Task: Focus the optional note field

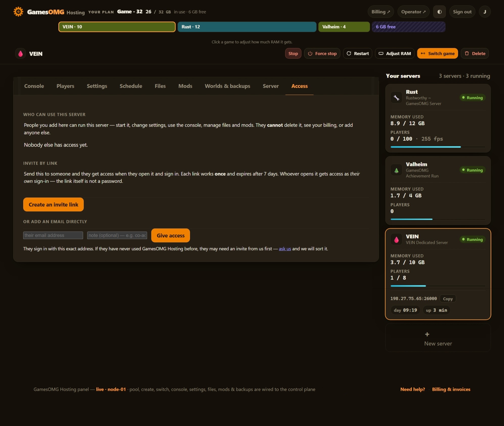Action: pyautogui.click(x=117, y=235)
